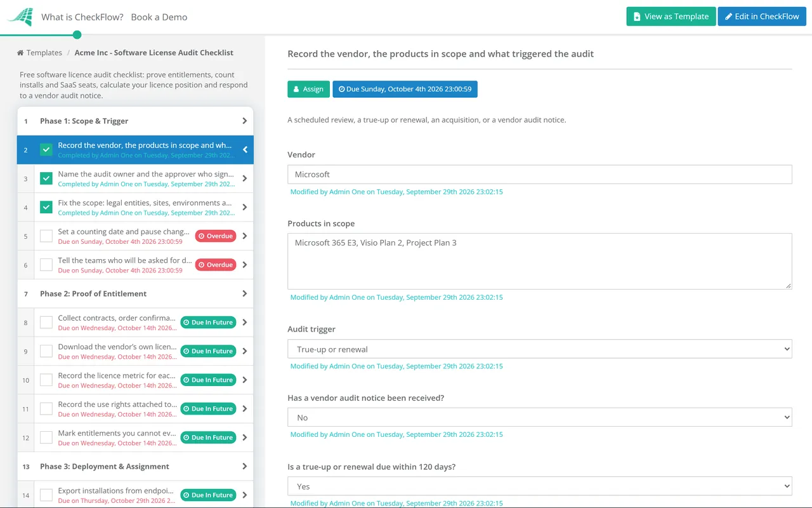
Task: Open task 9 using its right chevron
Action: 245,351
